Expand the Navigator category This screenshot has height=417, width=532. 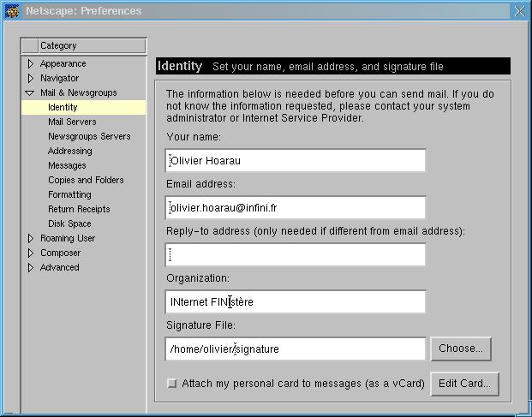coord(30,78)
